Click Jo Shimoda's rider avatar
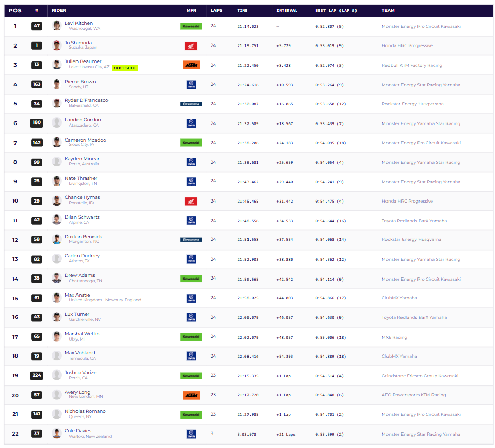Image resolution: width=495 pixels, height=448 pixels. click(57, 45)
